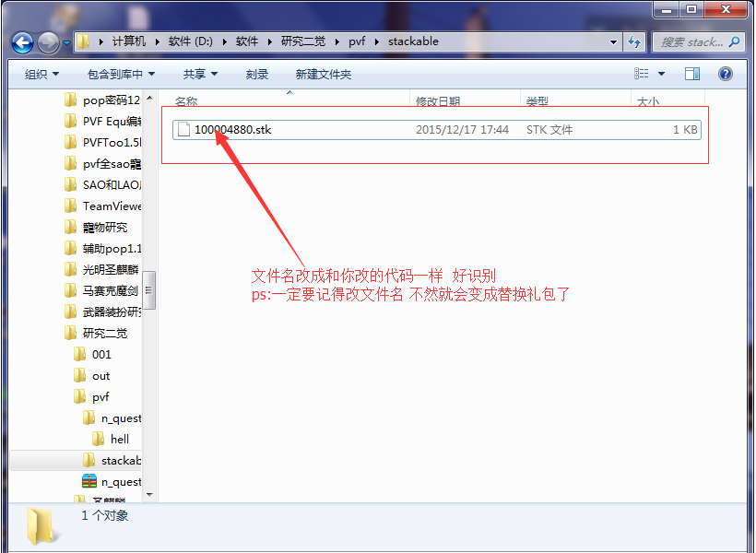Click the change view icon in toolbar
Screen dimensions: 756x553
click(x=643, y=74)
